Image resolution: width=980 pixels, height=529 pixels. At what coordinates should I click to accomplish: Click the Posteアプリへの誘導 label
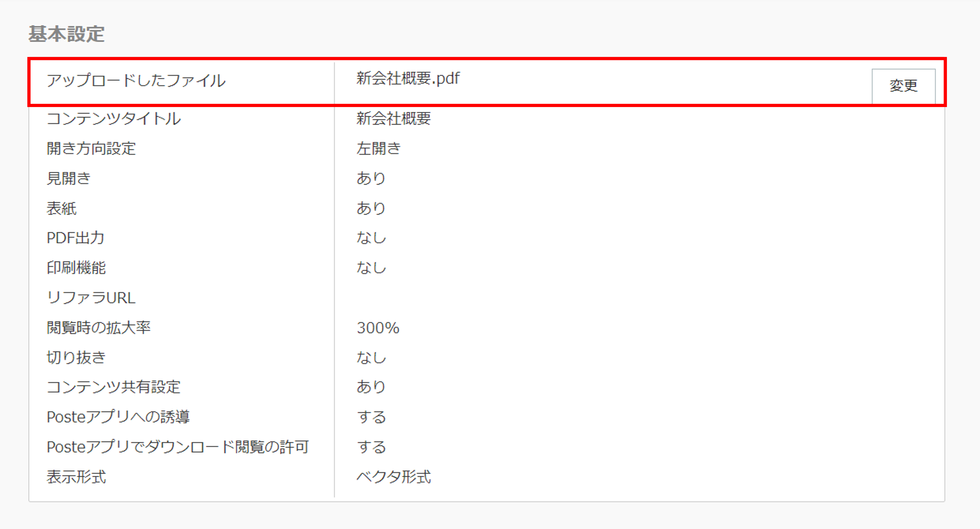[118, 417]
